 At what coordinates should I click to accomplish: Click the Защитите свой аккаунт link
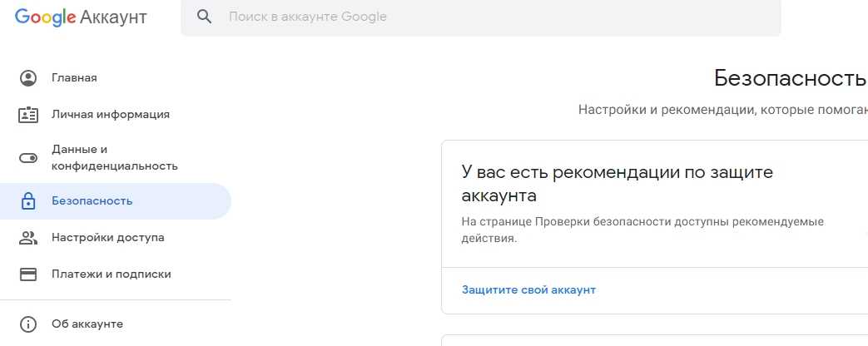click(528, 290)
